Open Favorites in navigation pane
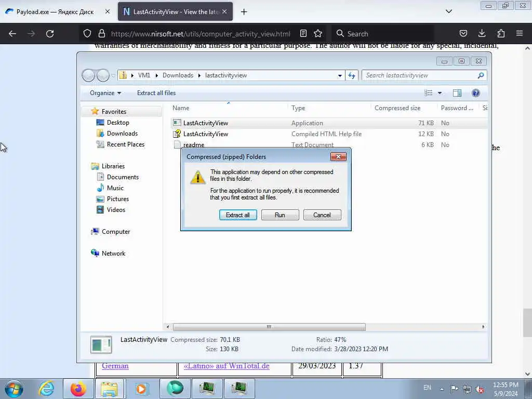This screenshot has height=399, width=532. point(114,112)
